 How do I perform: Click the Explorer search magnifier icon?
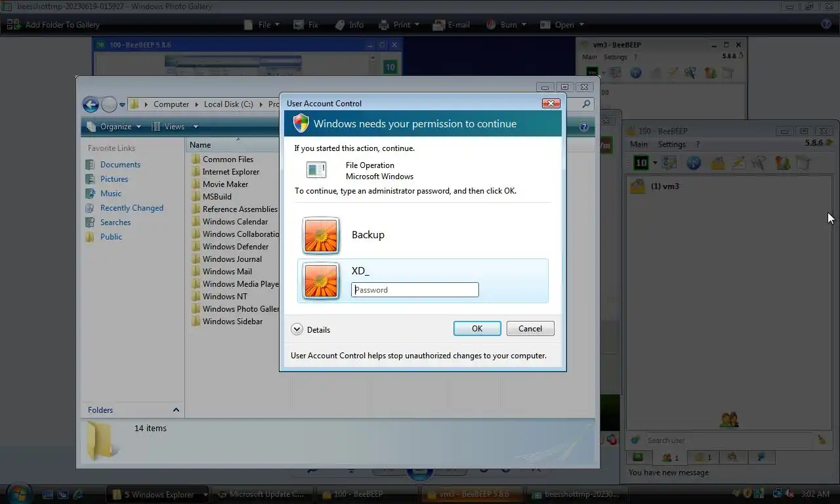(x=586, y=104)
